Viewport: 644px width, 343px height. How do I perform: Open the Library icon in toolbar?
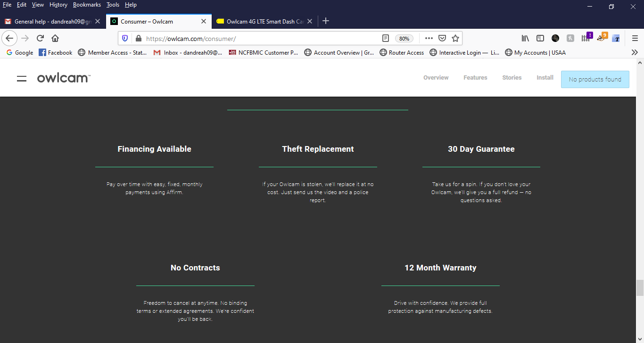525,38
